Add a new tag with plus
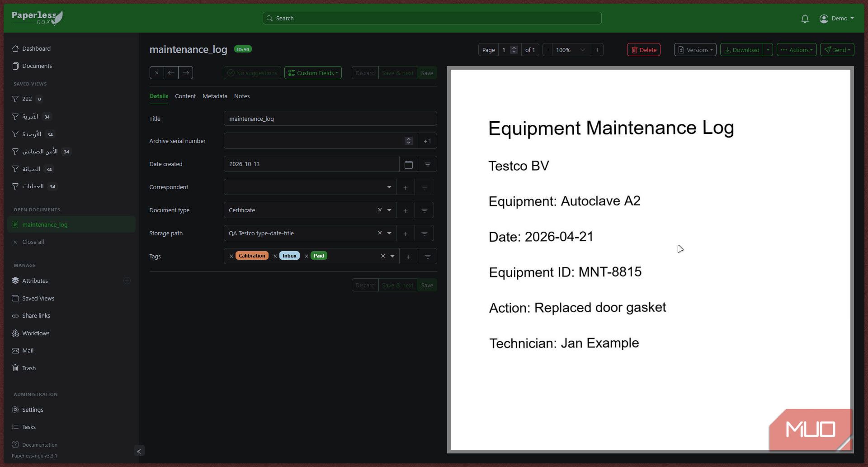Viewport: 868px width, 467px height. (x=409, y=257)
